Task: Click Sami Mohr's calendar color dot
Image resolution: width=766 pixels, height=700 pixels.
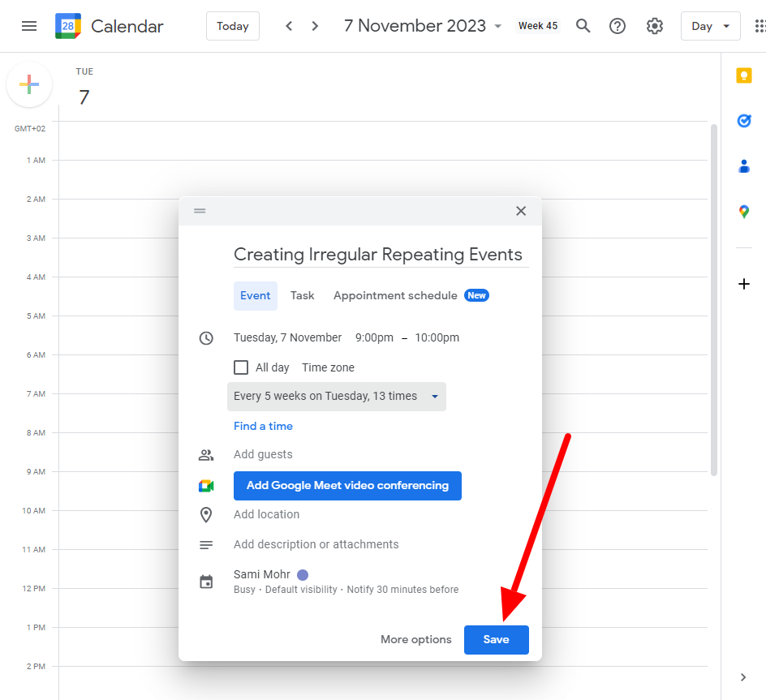Action: point(301,574)
